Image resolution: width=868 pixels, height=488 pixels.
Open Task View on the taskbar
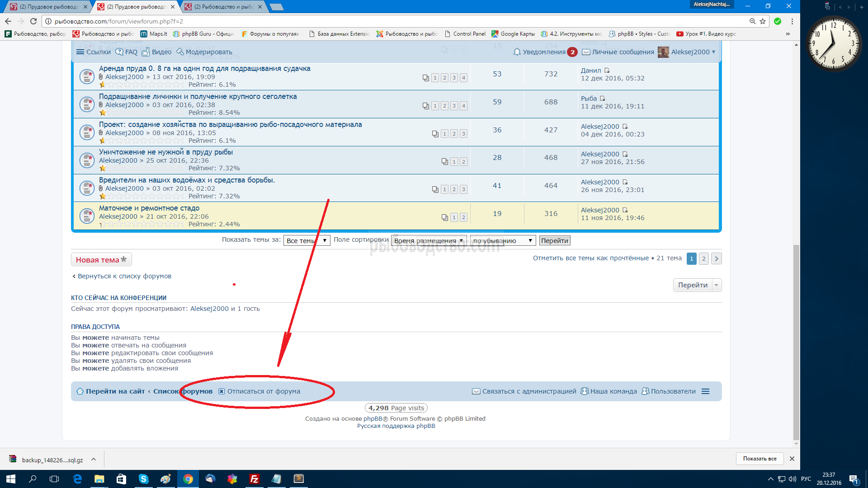[54, 479]
